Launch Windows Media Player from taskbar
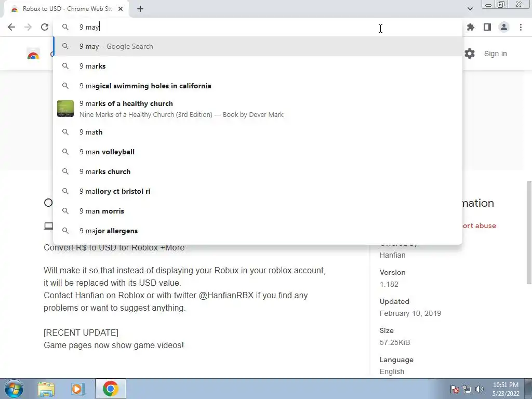 [x=78, y=389]
